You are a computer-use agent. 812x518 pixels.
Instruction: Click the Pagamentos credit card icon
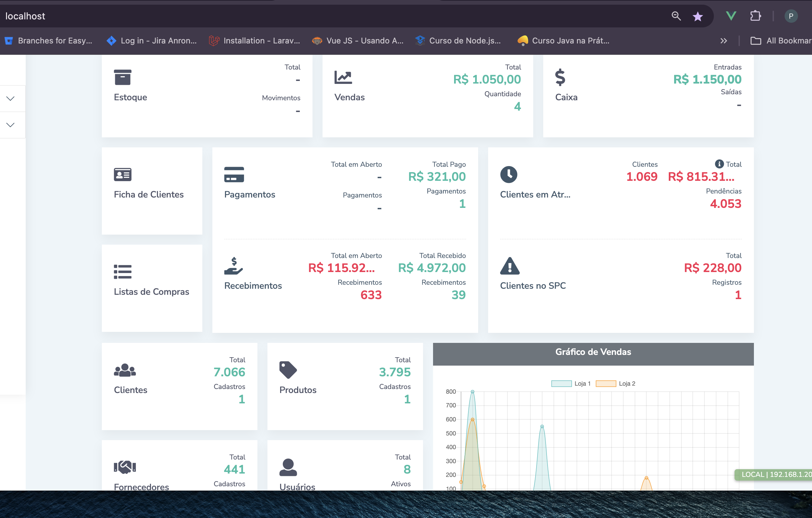(234, 174)
